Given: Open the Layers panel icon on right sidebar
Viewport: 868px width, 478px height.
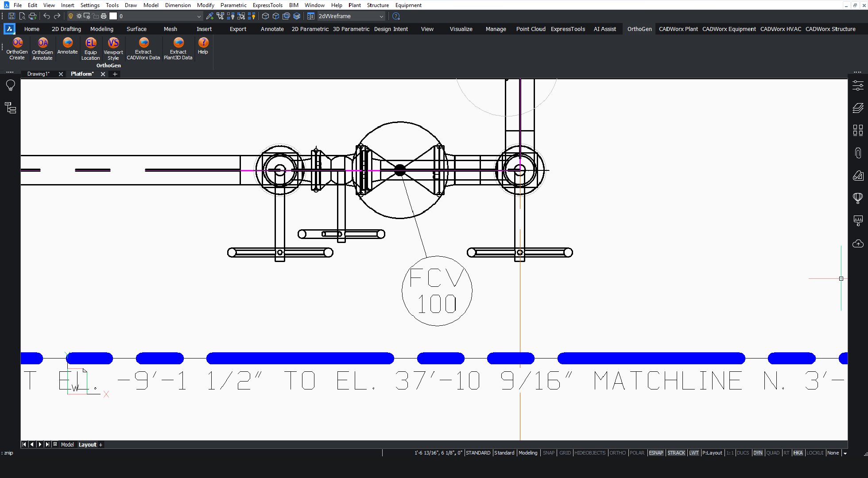Looking at the screenshot, I should [x=858, y=108].
